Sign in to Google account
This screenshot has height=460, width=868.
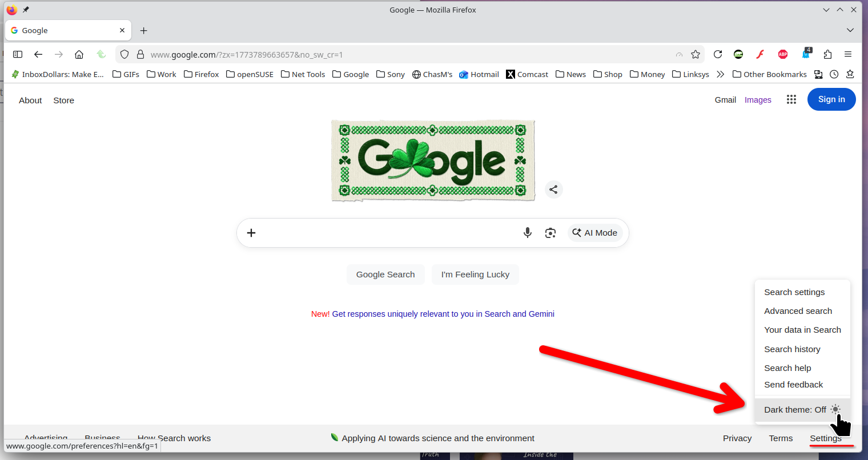[x=831, y=99]
